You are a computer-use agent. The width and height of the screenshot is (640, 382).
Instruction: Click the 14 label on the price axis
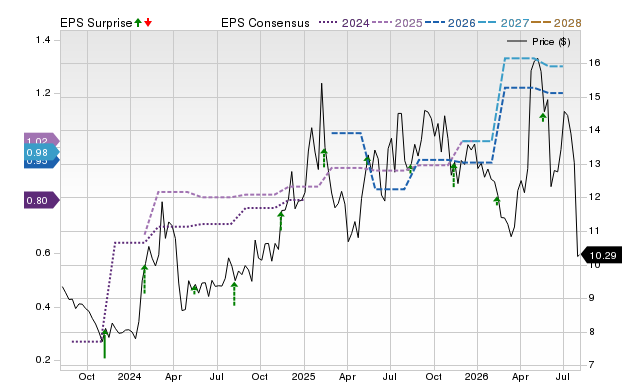coord(595,130)
